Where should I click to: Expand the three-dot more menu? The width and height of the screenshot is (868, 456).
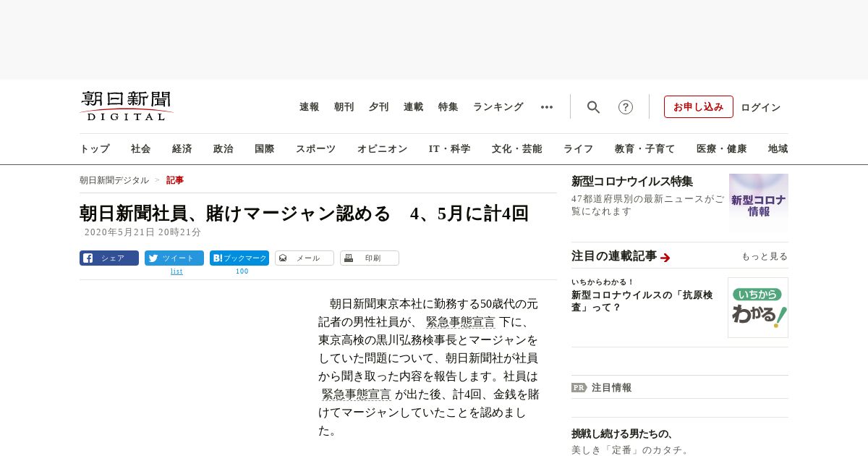coord(547,107)
